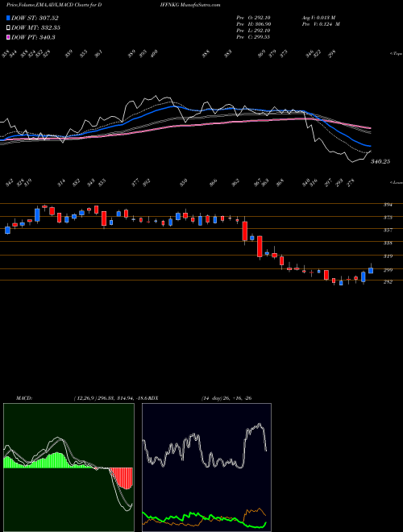Click the 'Pre O: 292.10' value
The height and width of the screenshot is (532, 403).
click(253, 18)
